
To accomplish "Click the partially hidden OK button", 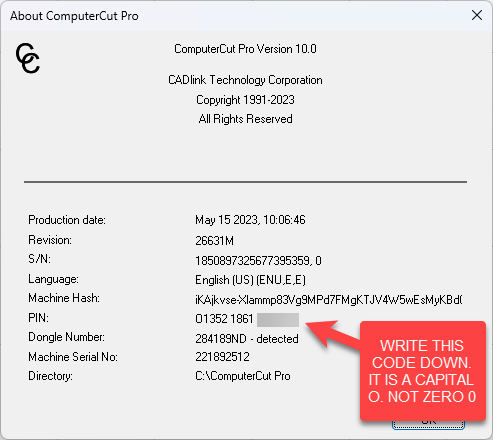I will tap(428, 425).
